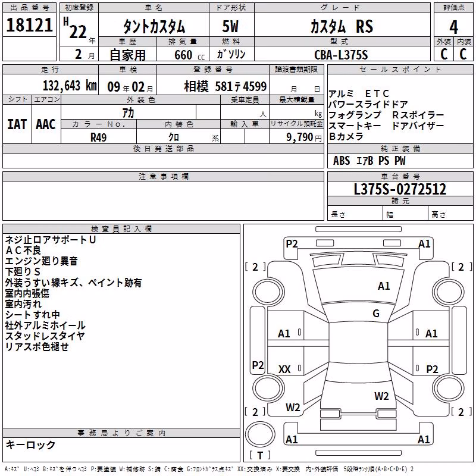This screenshot has width=476, height=476.
Task: Click the inspection date 09年02月
Action: coord(130,87)
